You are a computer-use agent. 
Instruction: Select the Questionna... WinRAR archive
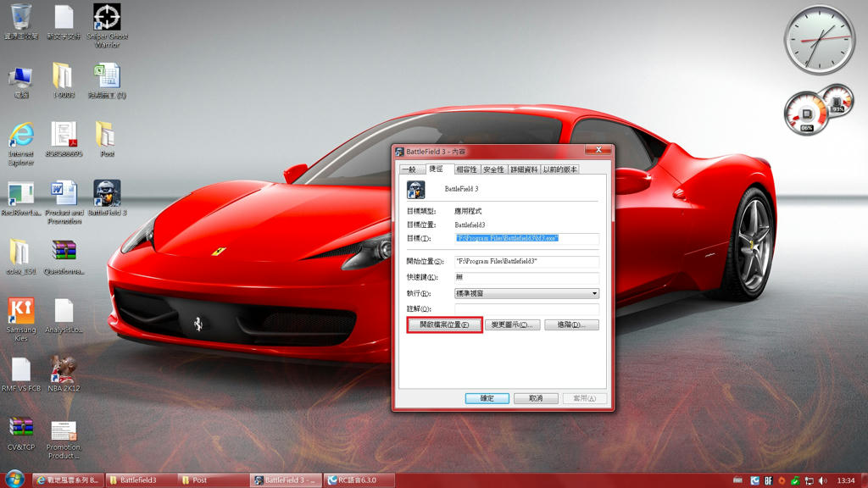pyautogui.click(x=64, y=257)
